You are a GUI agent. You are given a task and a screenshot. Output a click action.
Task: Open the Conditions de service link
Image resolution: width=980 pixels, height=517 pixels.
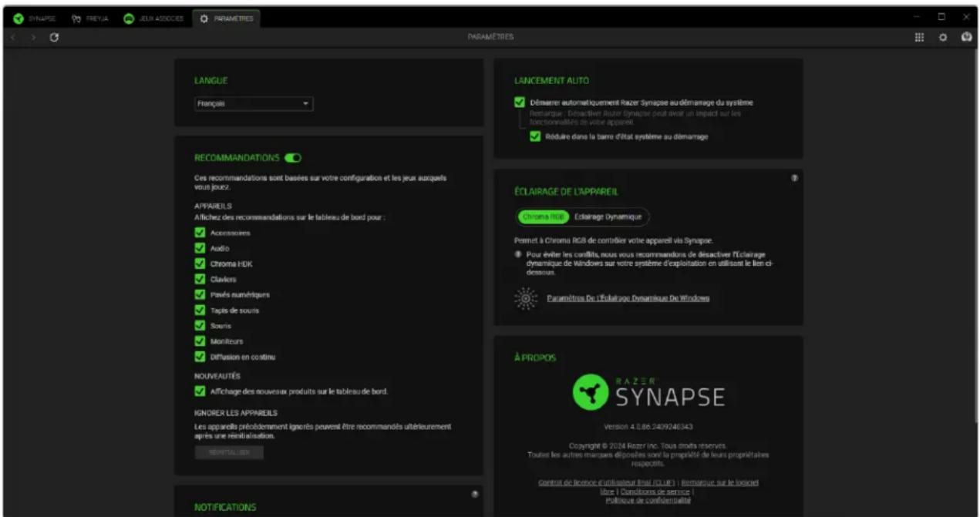(x=655, y=492)
